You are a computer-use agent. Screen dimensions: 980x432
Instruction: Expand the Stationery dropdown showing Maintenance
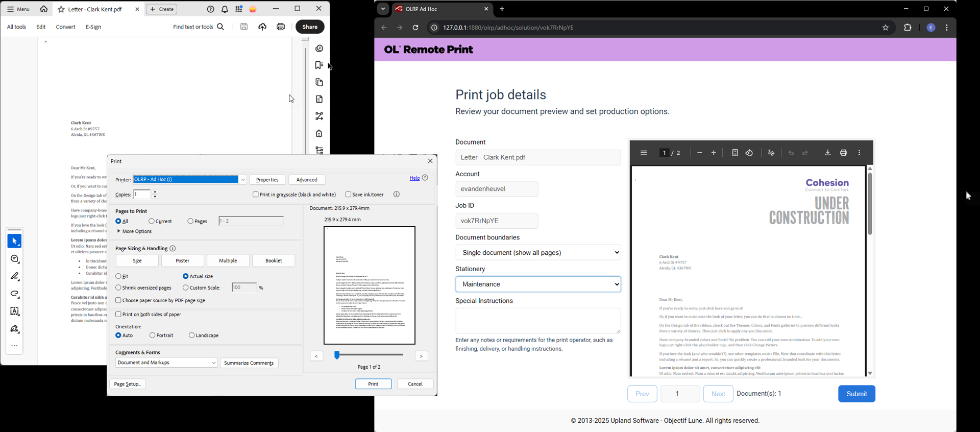pos(538,284)
